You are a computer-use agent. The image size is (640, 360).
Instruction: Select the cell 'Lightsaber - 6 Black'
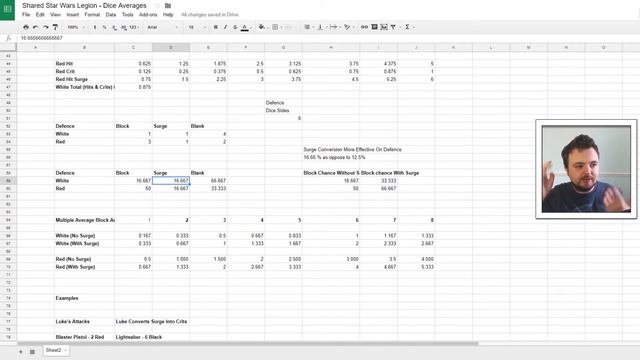(139, 337)
